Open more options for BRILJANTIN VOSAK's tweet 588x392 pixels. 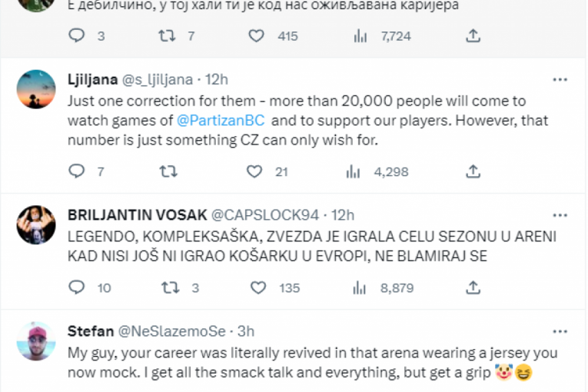[562, 215]
